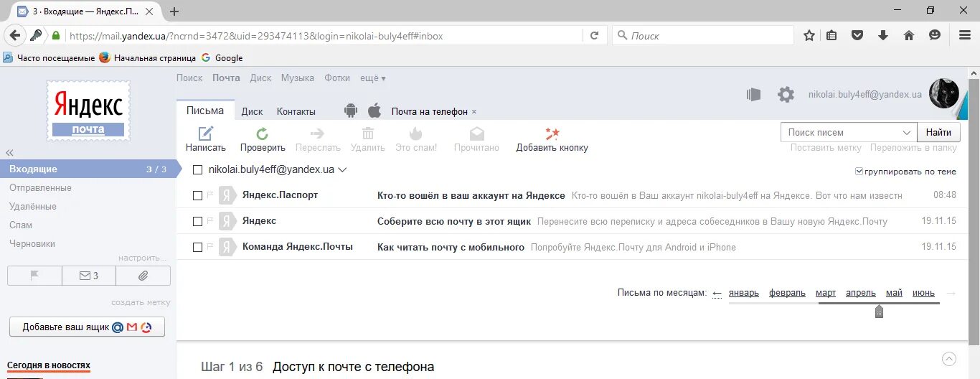This screenshot has width=980, height=379.
Task: Open Почта на телефон tab
Action: pyautogui.click(x=430, y=111)
